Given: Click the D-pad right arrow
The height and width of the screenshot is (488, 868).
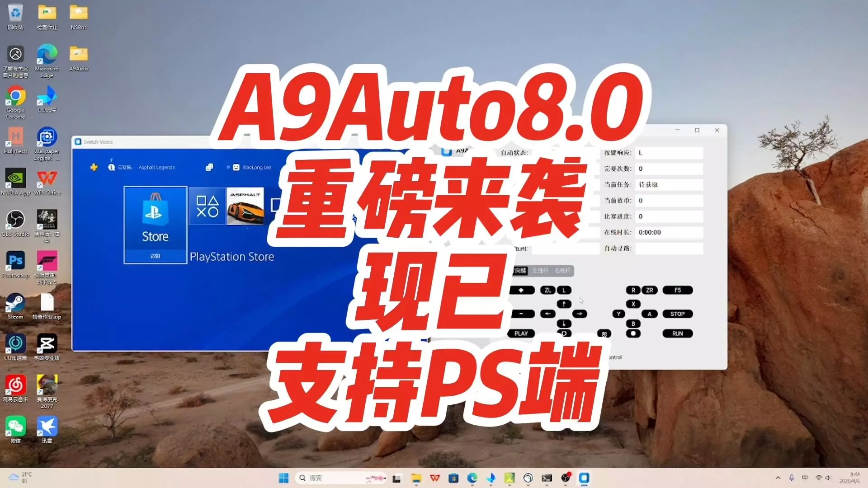Looking at the screenshot, I should [x=580, y=314].
